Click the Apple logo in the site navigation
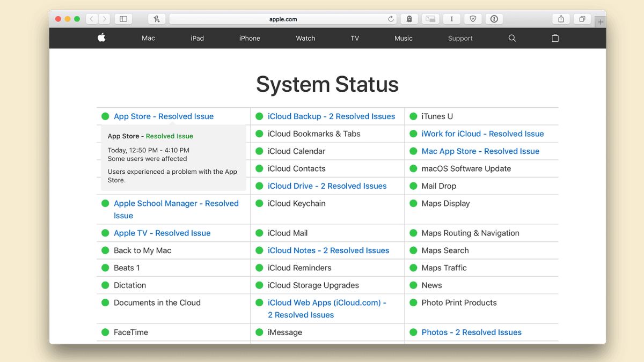Screen dimensions: 644x362 pos(101,38)
